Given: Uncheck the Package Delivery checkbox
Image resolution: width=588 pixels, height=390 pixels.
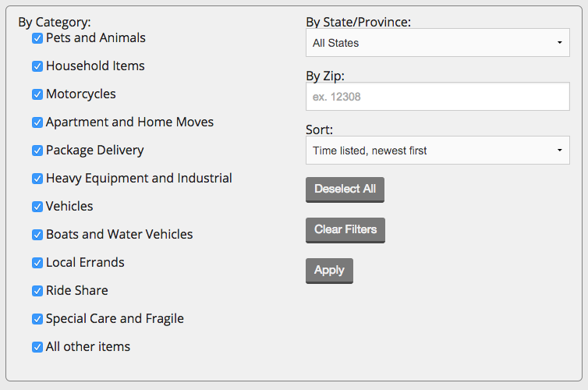Looking at the screenshot, I should coord(37,151).
